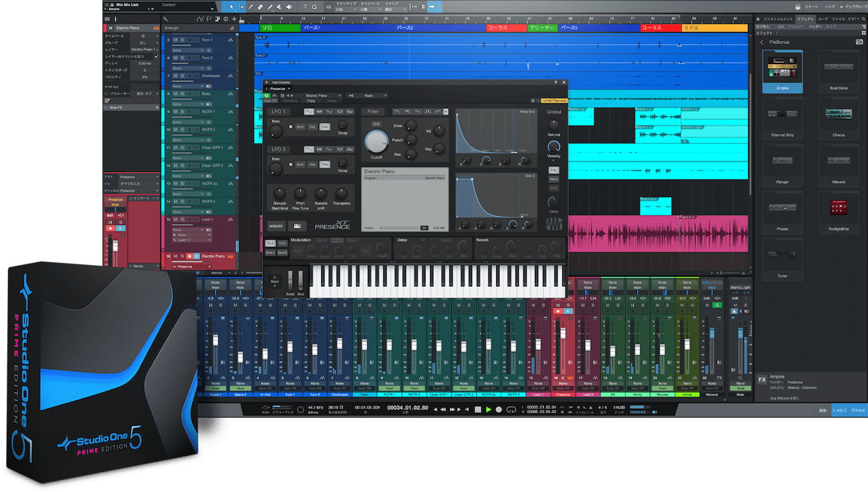
Task: Open the Electric Piano instrument keyboard icon
Action: point(156,28)
